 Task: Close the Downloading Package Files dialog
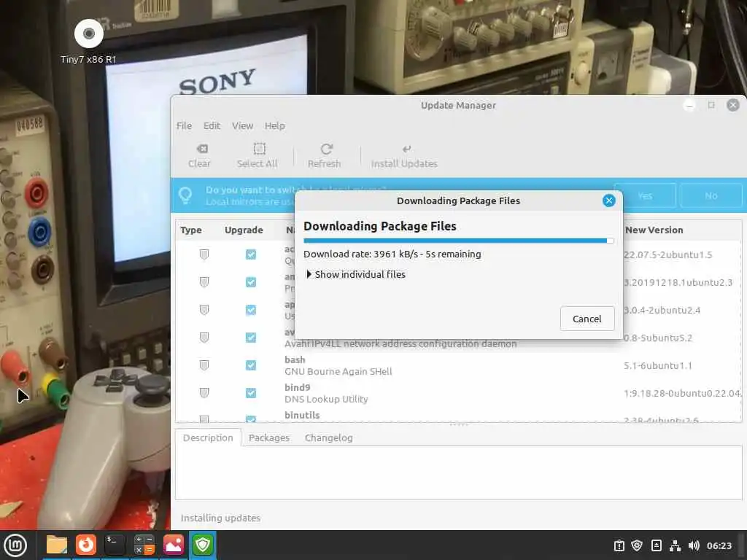(609, 201)
